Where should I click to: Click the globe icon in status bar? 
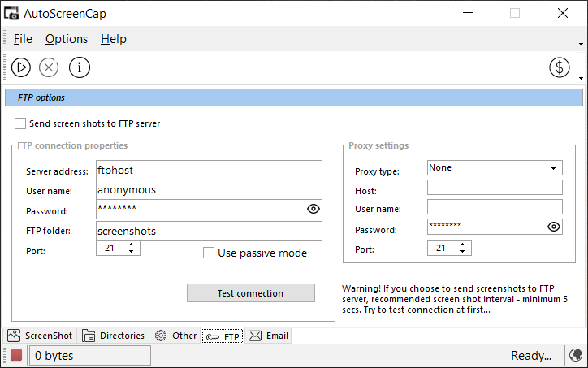[576, 355]
